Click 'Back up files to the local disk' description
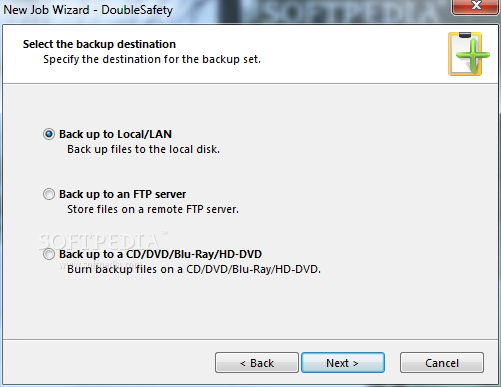 point(143,149)
